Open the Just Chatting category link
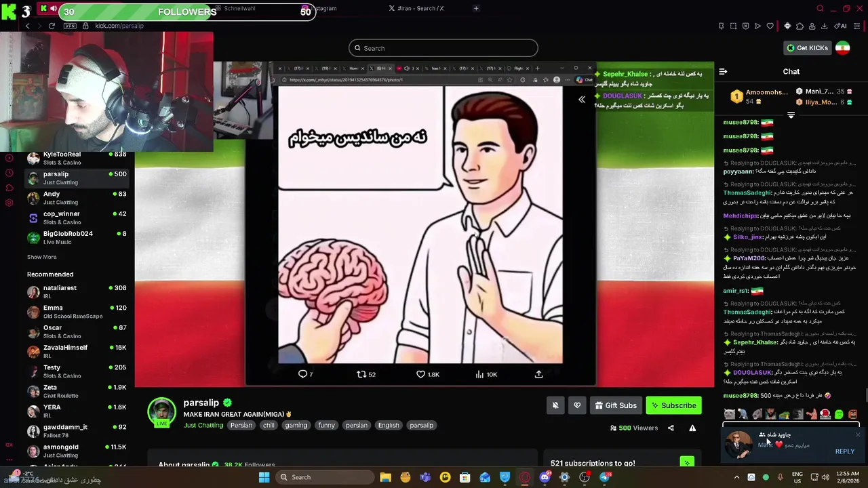The height and width of the screenshot is (488, 868). coord(203,425)
